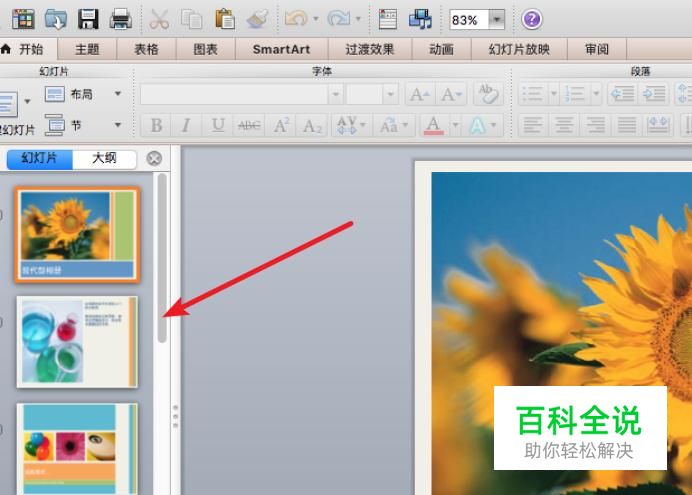Open the new slide dropdown arrow
Image resolution: width=692 pixels, height=495 pixels.
pos(27,101)
